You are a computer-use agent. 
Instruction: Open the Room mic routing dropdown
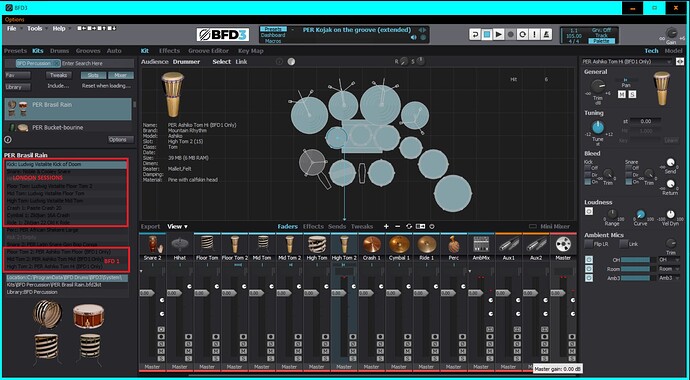[x=669, y=269]
